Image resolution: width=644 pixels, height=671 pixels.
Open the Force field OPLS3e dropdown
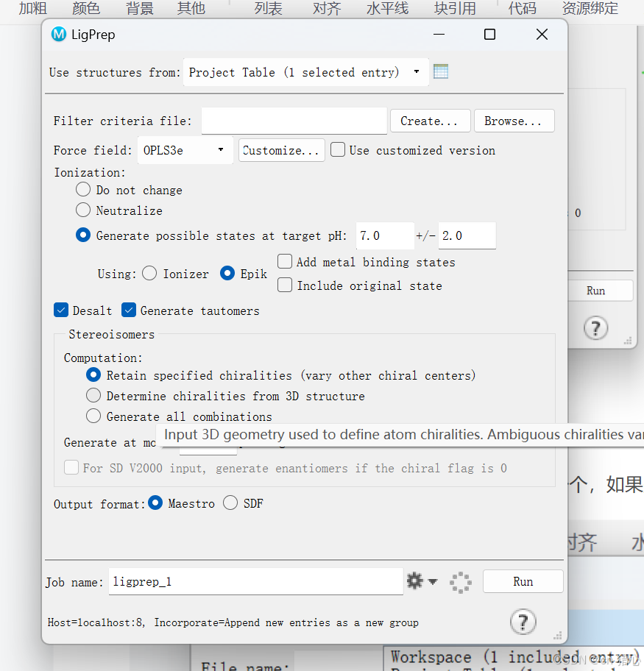pyautogui.click(x=185, y=150)
